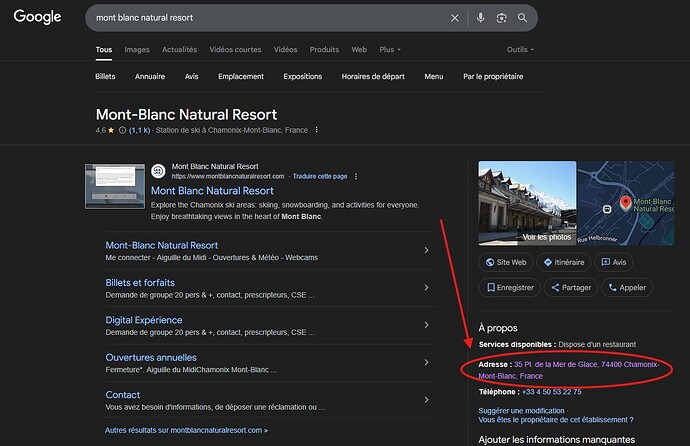Open the (1,1 k) reviews link
This screenshot has width=690, height=446.
(x=139, y=130)
